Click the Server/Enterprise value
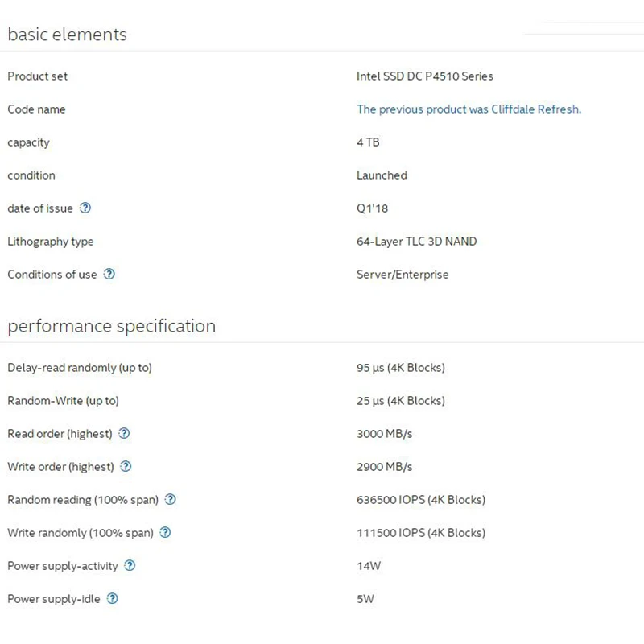644x644 pixels. tap(402, 275)
